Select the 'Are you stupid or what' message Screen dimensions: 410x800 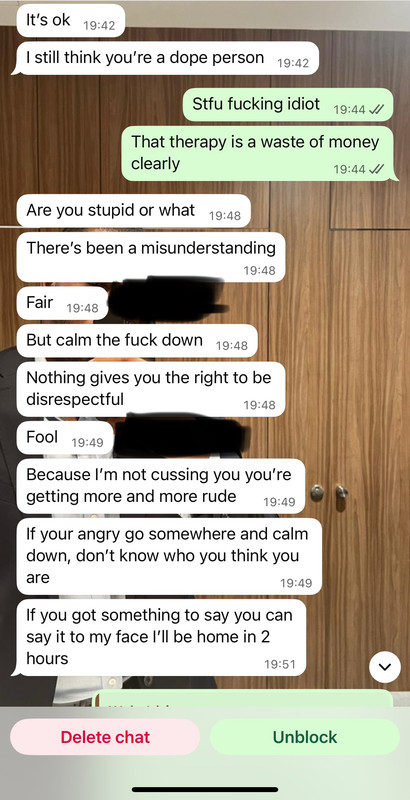point(134,211)
